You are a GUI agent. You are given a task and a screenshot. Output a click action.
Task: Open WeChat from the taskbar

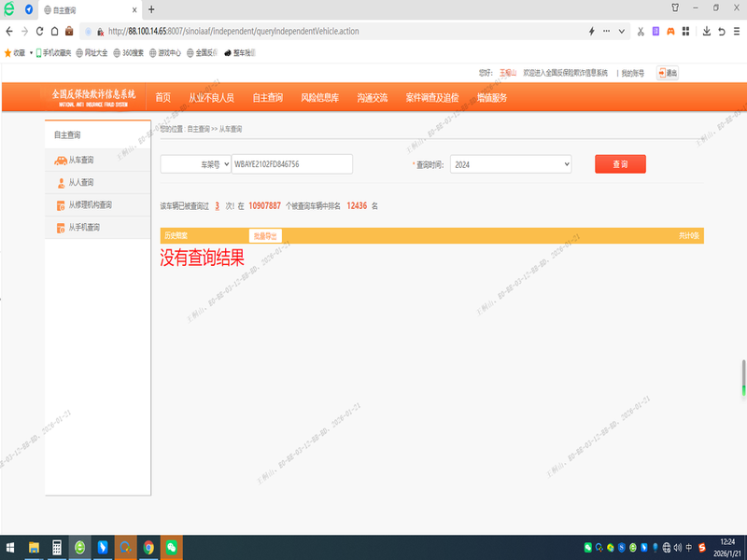point(171,547)
